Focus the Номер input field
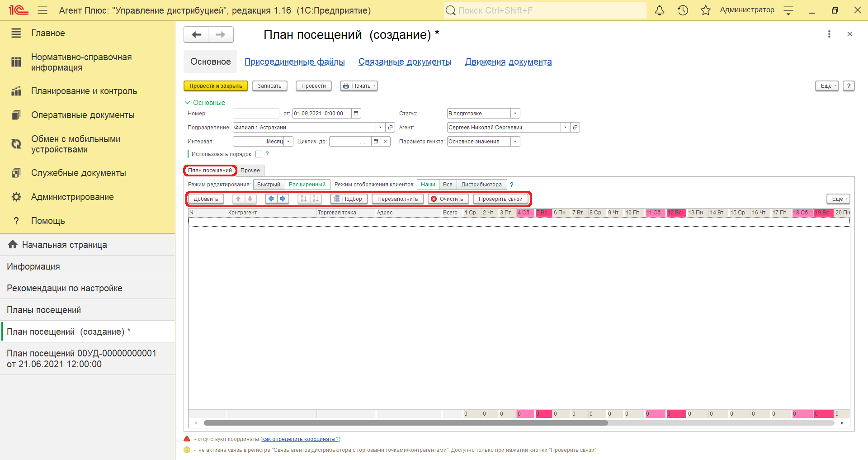The image size is (868, 460). 256,114
